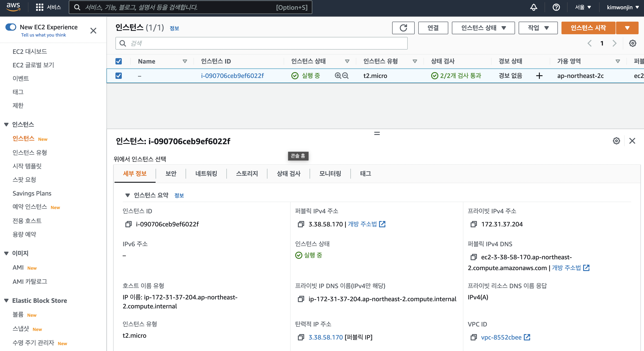Uncheck the select-all checkbox in table header
Image resolution: width=644 pixels, height=351 pixels.
point(119,61)
